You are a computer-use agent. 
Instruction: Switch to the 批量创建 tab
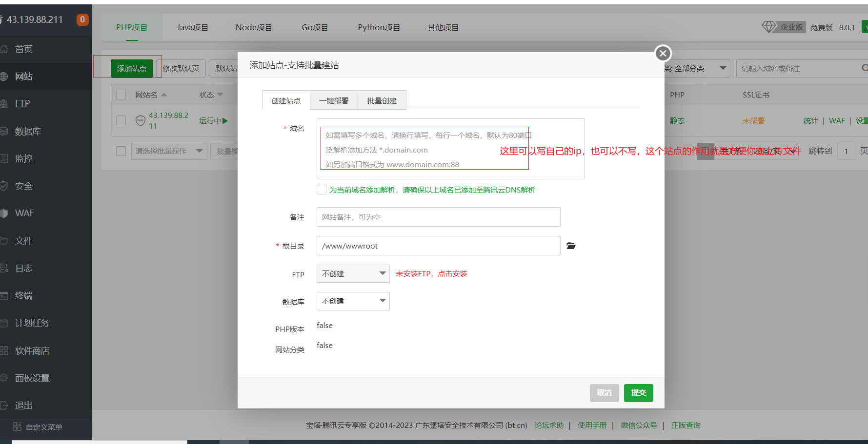(x=382, y=101)
